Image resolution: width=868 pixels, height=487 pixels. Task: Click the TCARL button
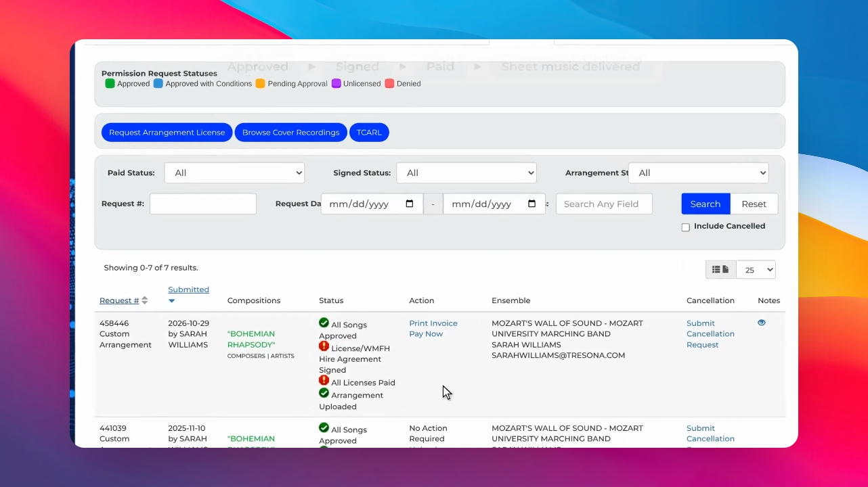(x=369, y=133)
